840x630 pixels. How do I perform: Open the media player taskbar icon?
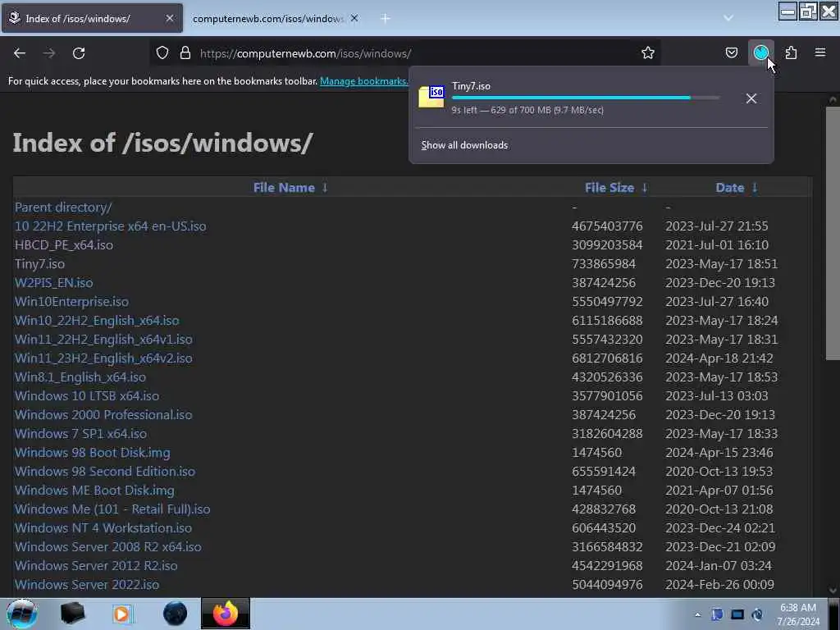click(x=122, y=614)
